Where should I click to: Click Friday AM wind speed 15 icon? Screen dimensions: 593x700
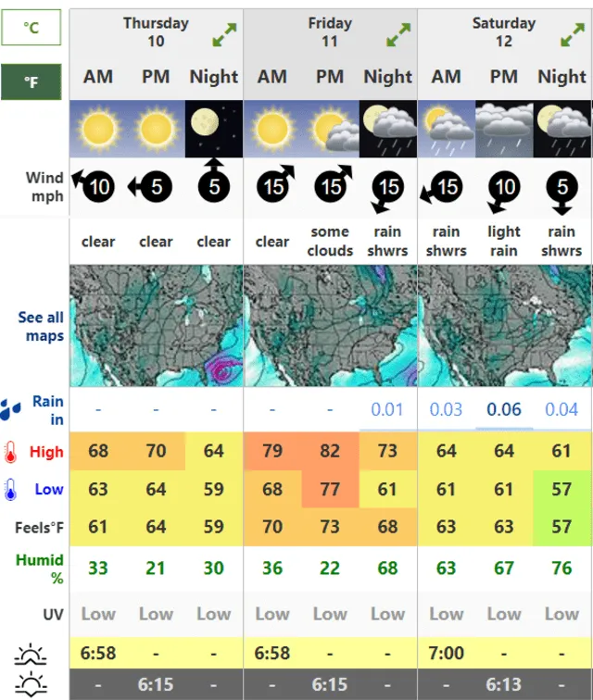point(272,188)
